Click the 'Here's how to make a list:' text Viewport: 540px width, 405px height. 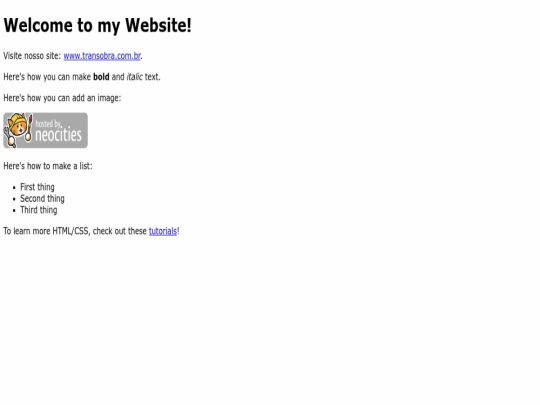pyautogui.click(x=48, y=166)
